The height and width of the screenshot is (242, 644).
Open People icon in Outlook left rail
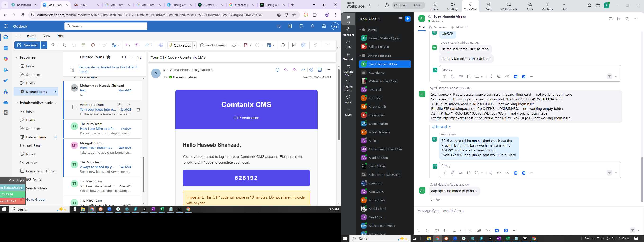[6, 70]
